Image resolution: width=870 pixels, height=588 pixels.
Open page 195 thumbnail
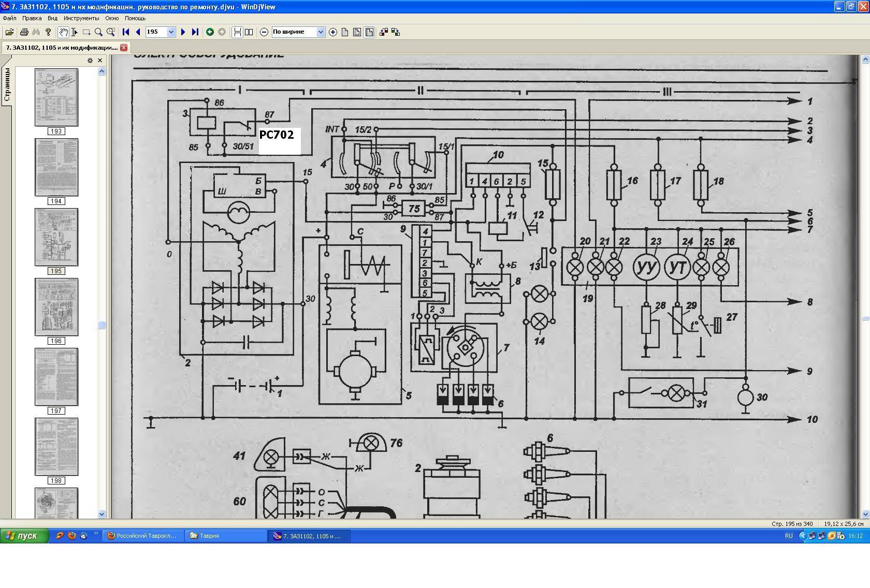[x=56, y=237]
